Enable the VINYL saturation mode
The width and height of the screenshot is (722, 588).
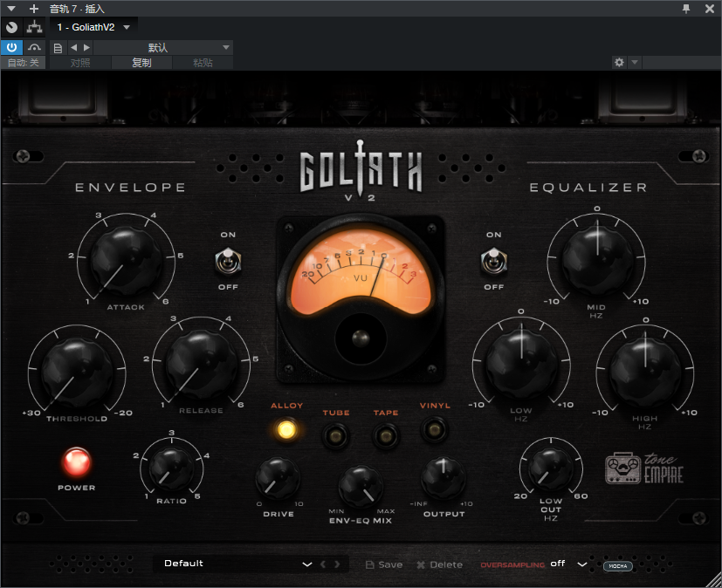(435, 428)
